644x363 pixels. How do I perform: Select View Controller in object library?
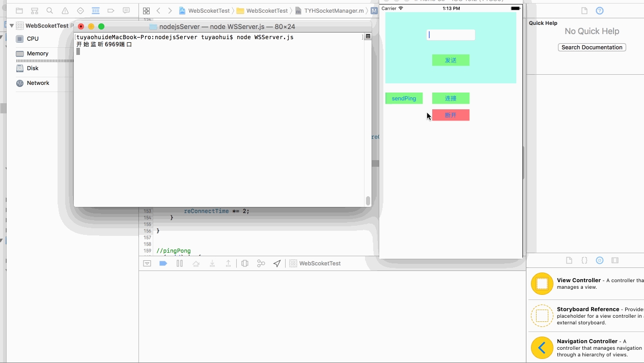pyautogui.click(x=585, y=284)
